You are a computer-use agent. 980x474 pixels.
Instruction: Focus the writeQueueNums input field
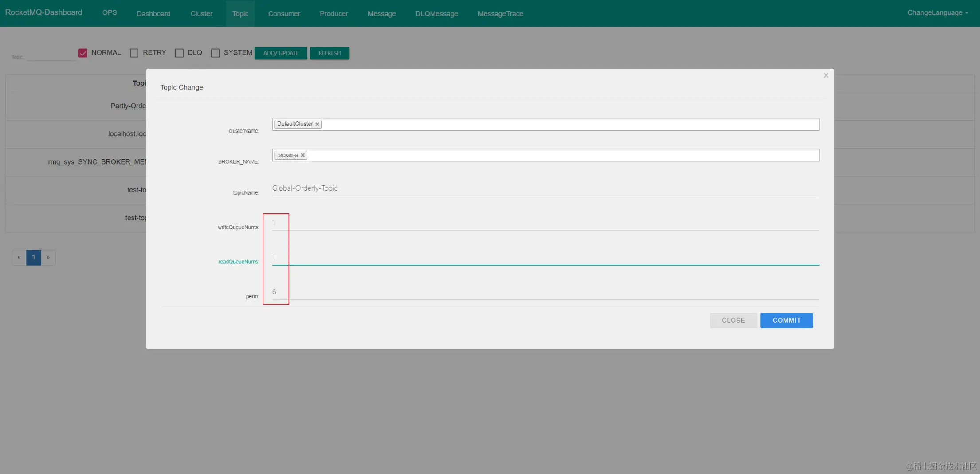(545, 223)
